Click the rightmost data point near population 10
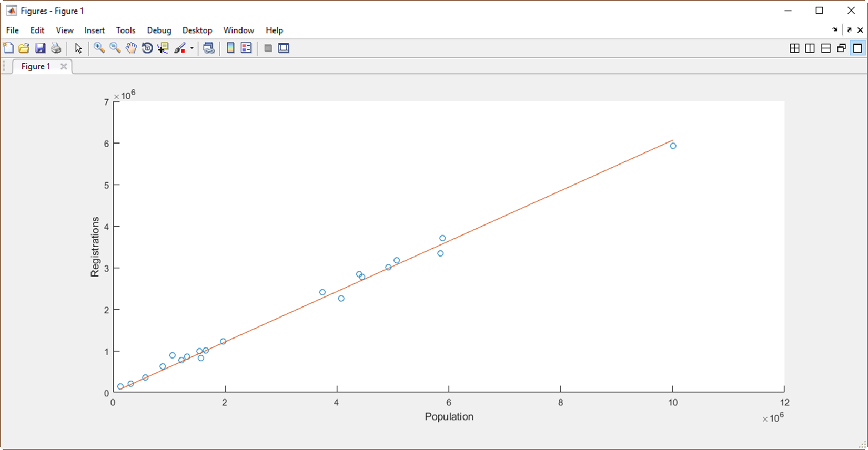 point(673,146)
